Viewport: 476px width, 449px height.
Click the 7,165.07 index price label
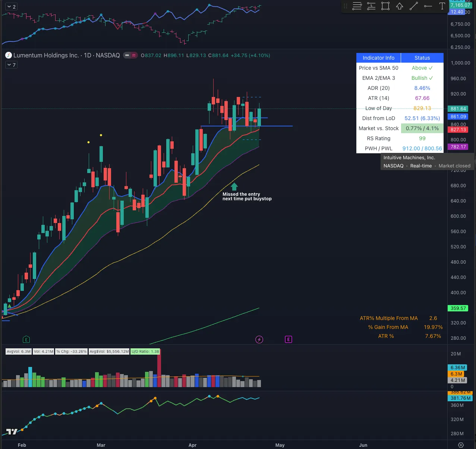coord(460,5)
